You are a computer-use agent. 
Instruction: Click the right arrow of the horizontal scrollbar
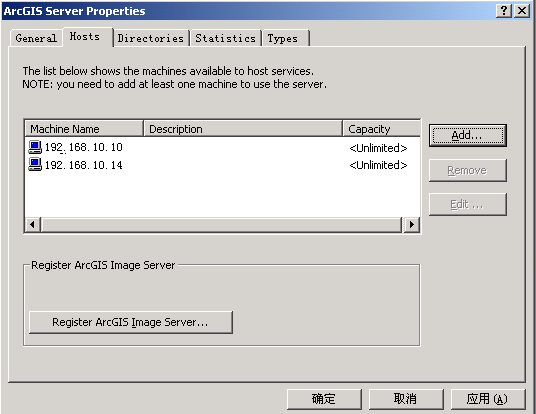click(411, 225)
